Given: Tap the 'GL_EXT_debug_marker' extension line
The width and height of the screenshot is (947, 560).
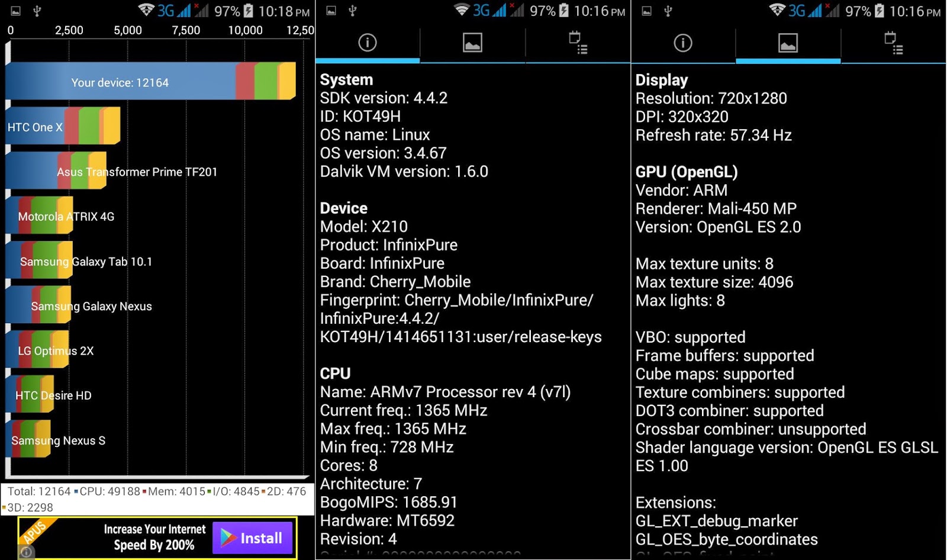Looking at the screenshot, I should [x=717, y=521].
